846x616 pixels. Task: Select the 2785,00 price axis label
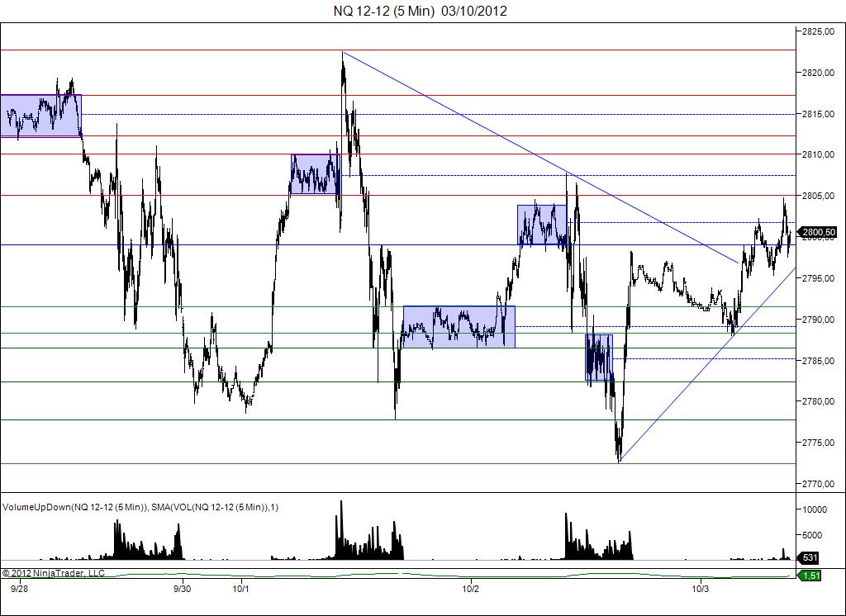[819, 360]
